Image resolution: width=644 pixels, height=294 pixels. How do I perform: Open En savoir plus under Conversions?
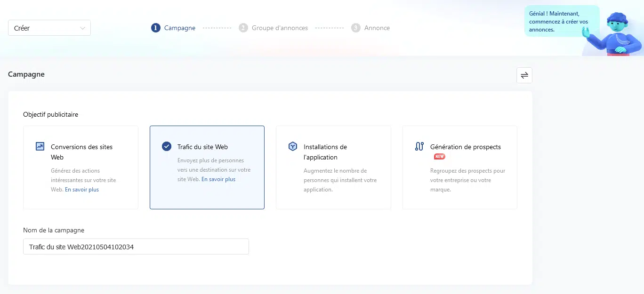click(82, 190)
